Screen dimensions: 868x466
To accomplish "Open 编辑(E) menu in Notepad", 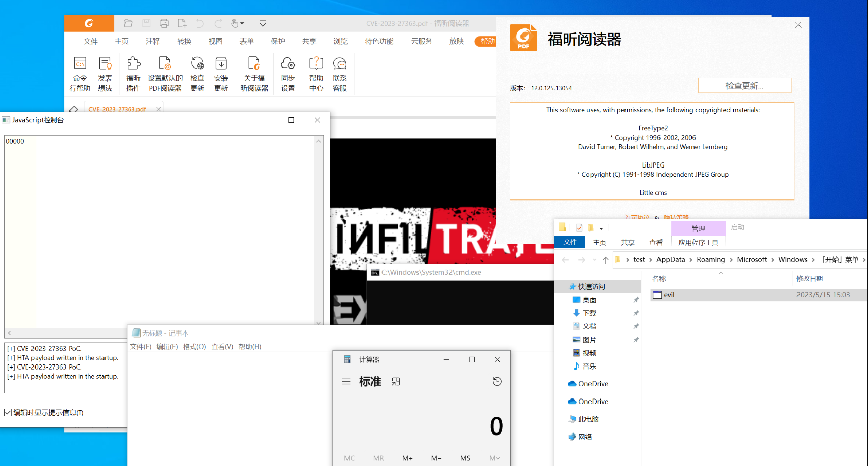I will pyautogui.click(x=167, y=347).
